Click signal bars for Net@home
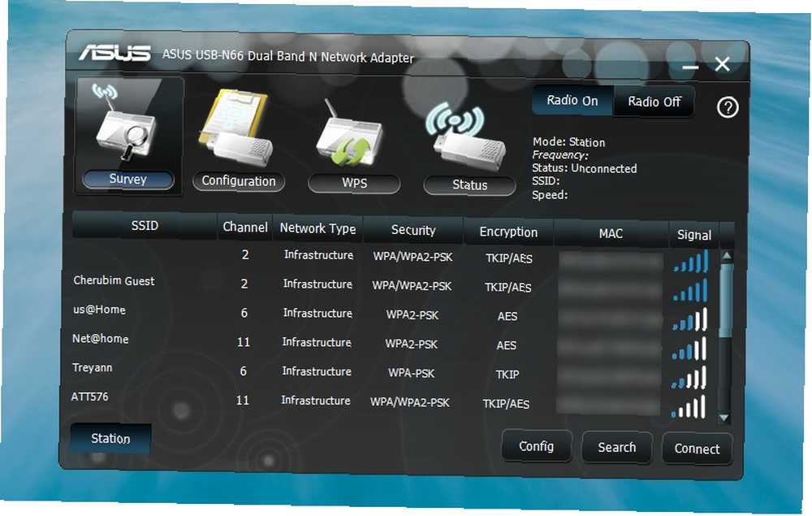 tap(689, 348)
